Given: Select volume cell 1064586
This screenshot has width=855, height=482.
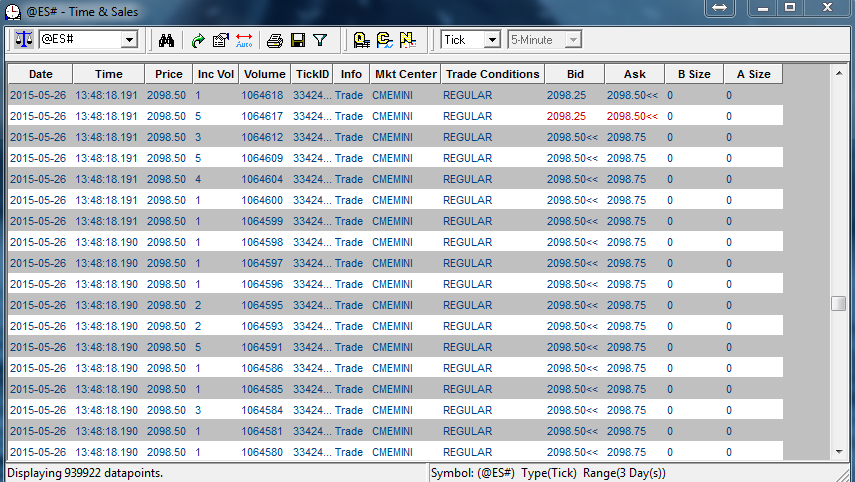Looking at the screenshot, I should coord(262,368).
